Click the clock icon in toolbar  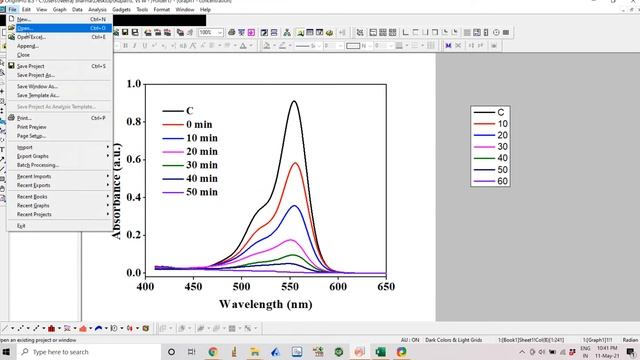(496, 32)
